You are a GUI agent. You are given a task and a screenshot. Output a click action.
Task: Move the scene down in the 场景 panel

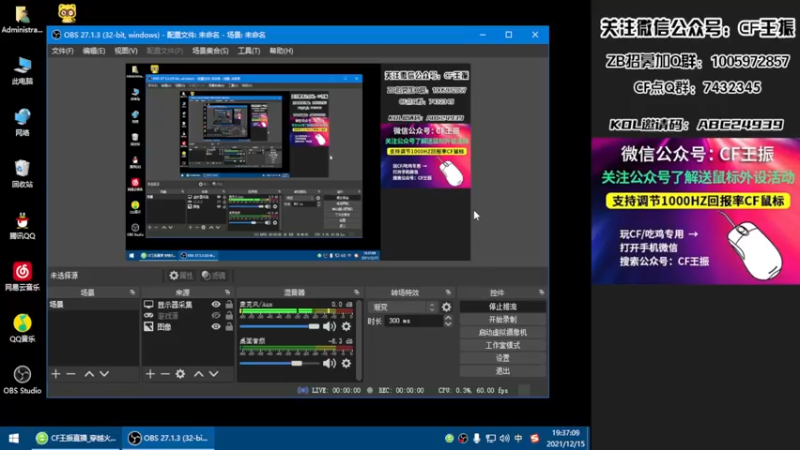coord(104,374)
